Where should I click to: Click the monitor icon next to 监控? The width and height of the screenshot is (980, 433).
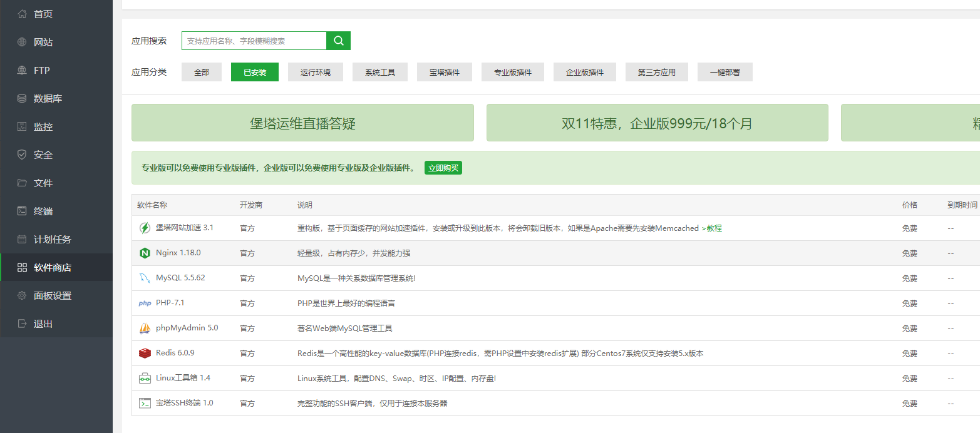pos(22,126)
